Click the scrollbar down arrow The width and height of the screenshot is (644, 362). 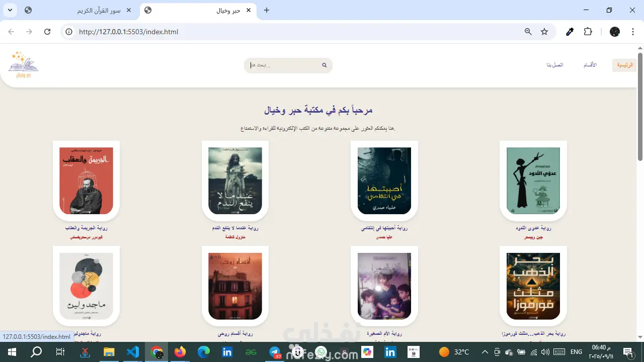pyautogui.click(x=640, y=337)
